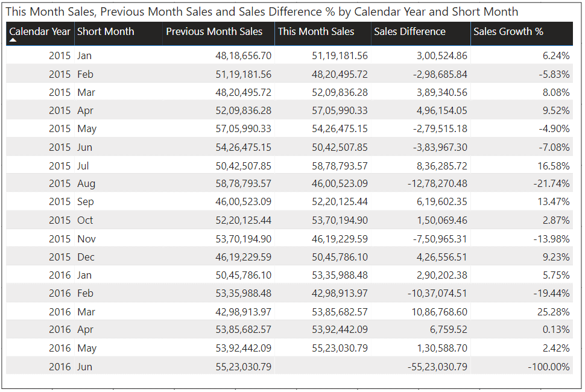Click 2016 May This Month Sales 55,23,030.79
The image size is (585, 392).
click(x=340, y=348)
